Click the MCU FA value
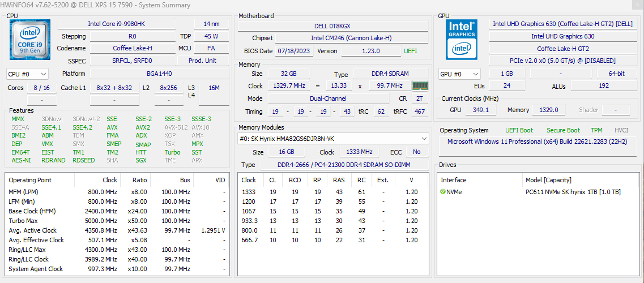The image size is (644, 283). pyautogui.click(x=211, y=48)
